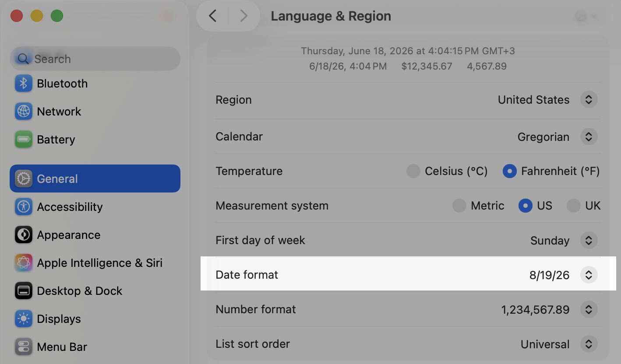
Task: Click the Accessibility icon in sidebar
Action: (24, 206)
